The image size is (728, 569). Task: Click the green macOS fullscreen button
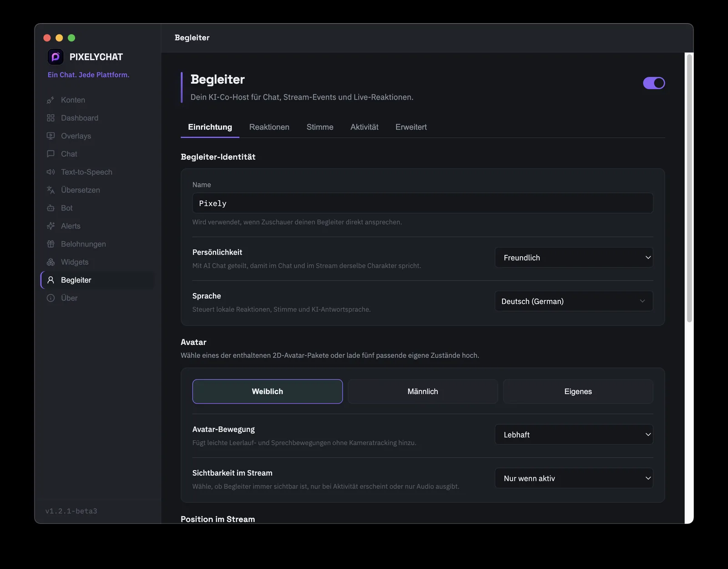tap(71, 38)
